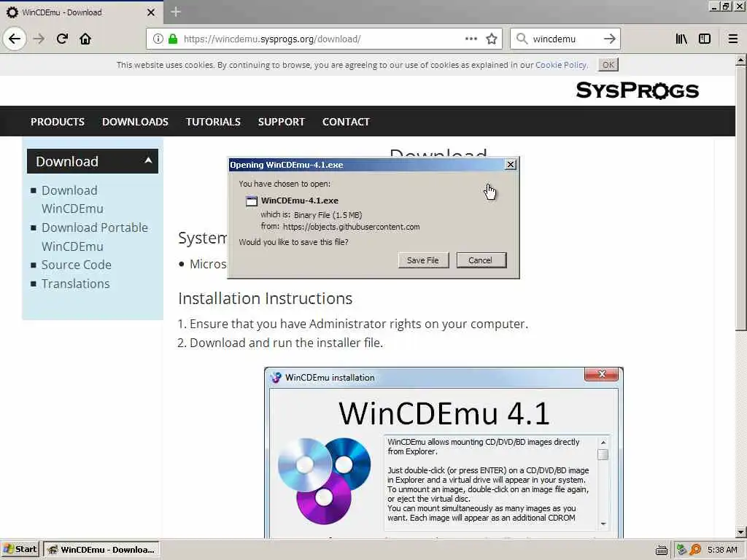Open the Cookie Policy link
Image resolution: width=747 pixels, height=560 pixels.
[561, 65]
